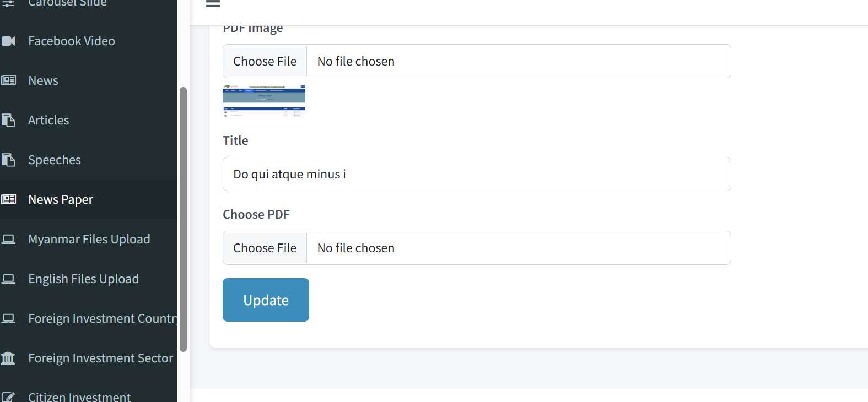Choose a file for PDF Image

click(x=265, y=61)
